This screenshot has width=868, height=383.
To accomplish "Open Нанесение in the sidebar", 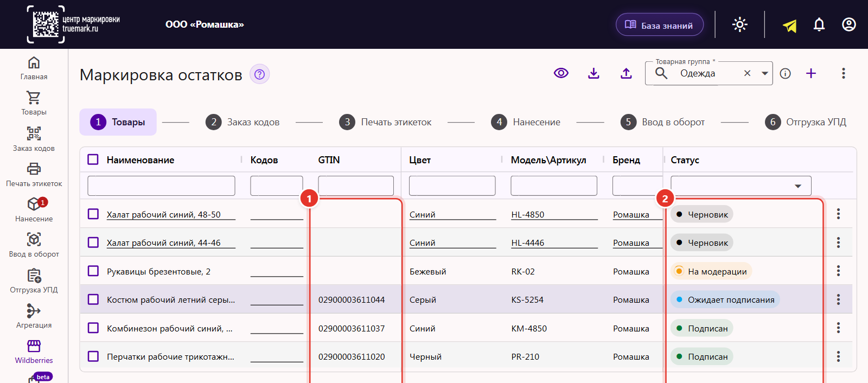I will coord(34,210).
